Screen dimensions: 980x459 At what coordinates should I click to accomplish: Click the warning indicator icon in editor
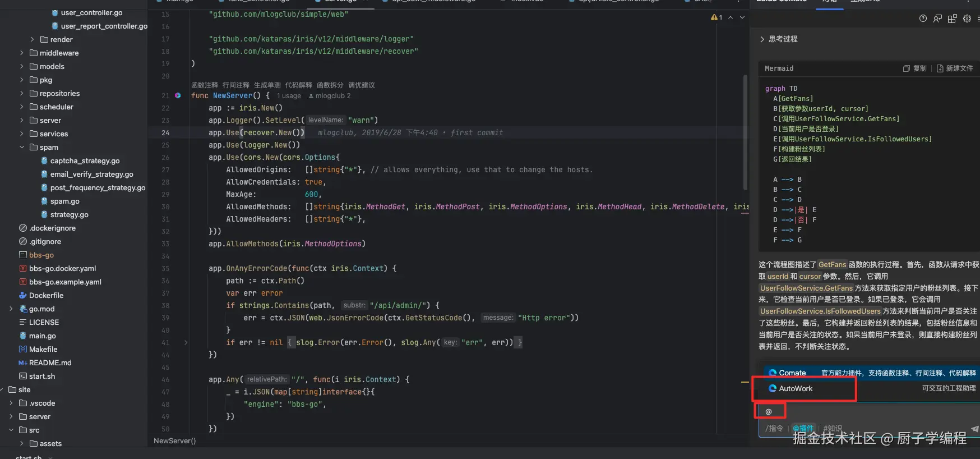click(716, 17)
